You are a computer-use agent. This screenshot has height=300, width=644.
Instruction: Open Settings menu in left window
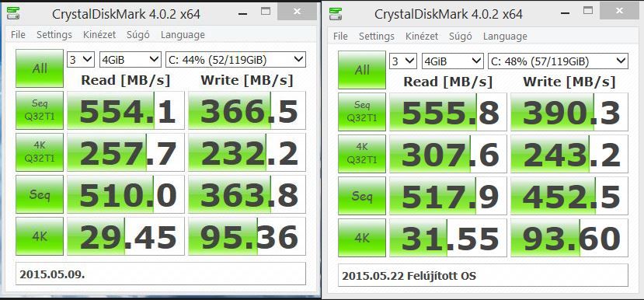click(x=54, y=35)
